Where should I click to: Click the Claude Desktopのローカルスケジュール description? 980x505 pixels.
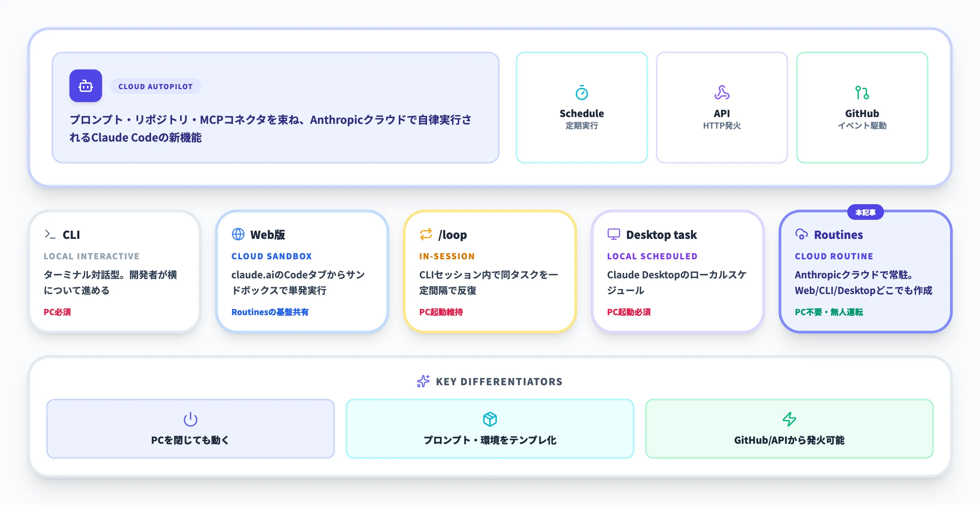point(676,282)
